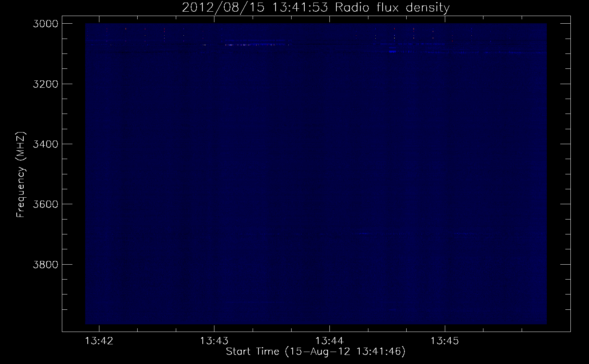This screenshot has height=364, width=589.
Task: Select the 3400 frequency tick label
Action: point(46,144)
